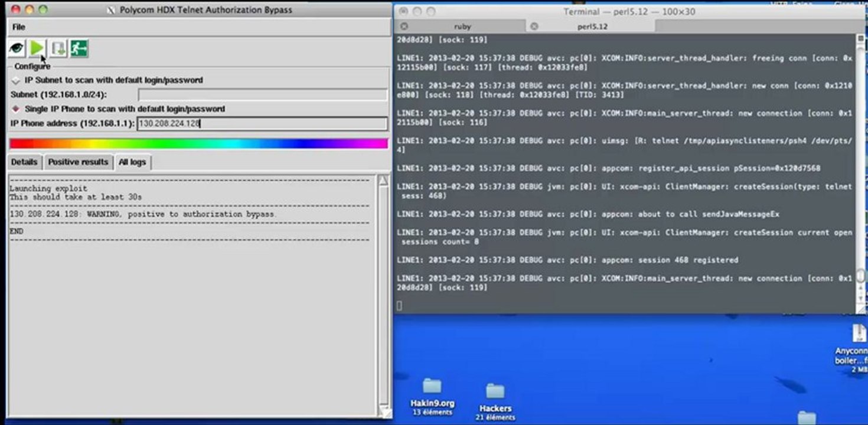
Task: Close the Polycom HDX window
Action: 16,10
